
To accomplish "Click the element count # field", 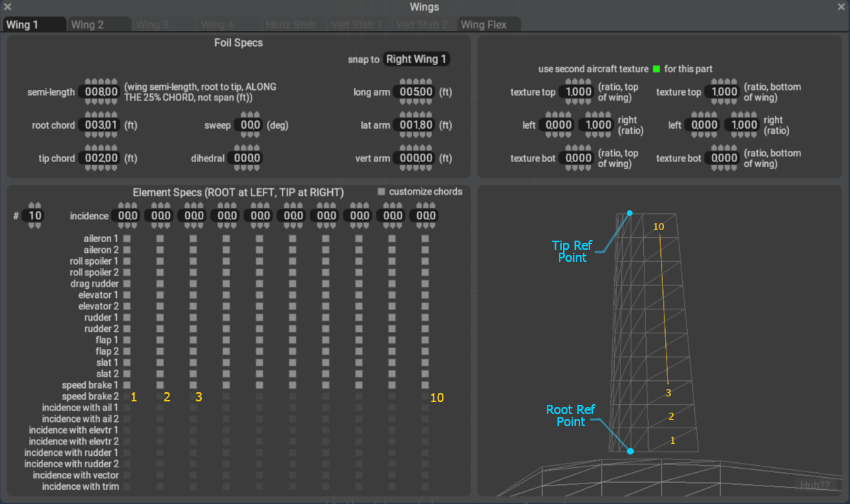I will (33, 216).
